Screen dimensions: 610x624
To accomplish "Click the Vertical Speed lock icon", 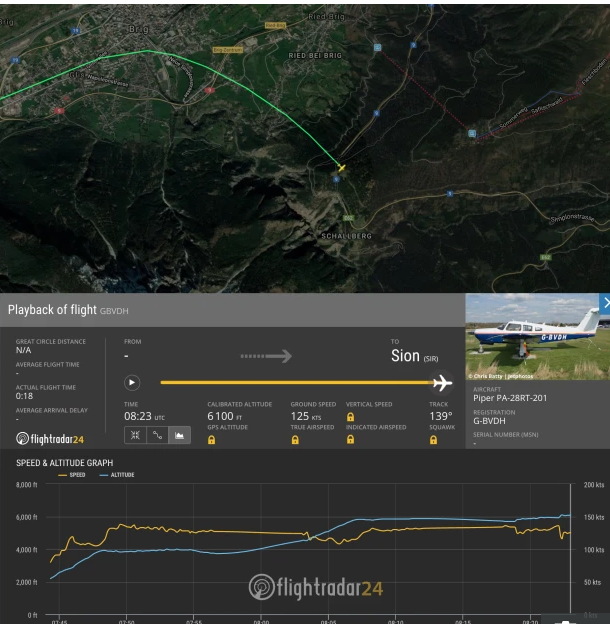I will pyautogui.click(x=350, y=416).
